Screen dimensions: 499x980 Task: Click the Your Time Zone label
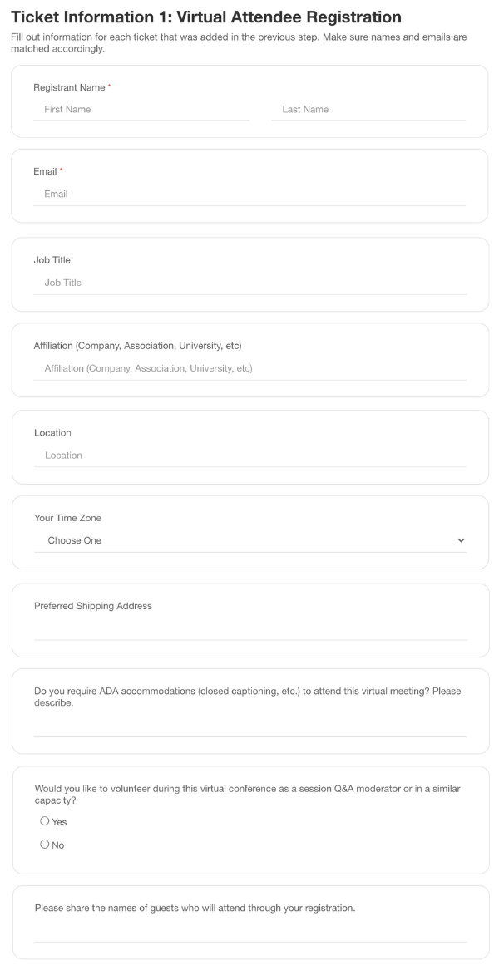click(x=67, y=518)
